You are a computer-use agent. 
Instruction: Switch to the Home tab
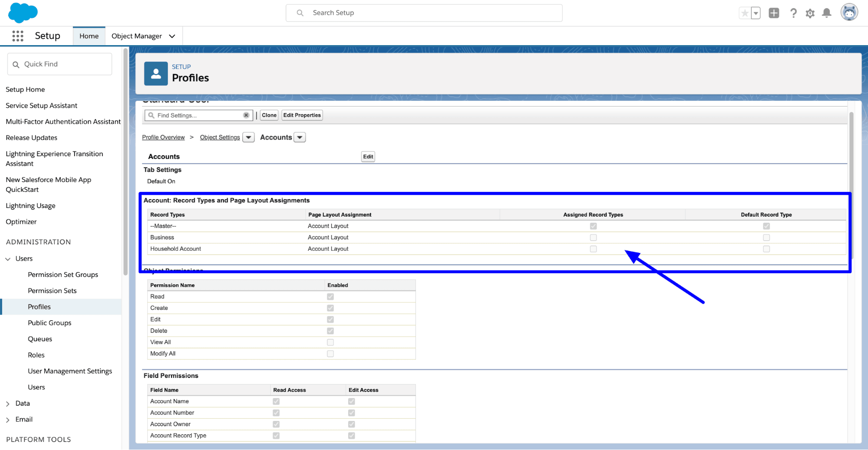(x=89, y=36)
